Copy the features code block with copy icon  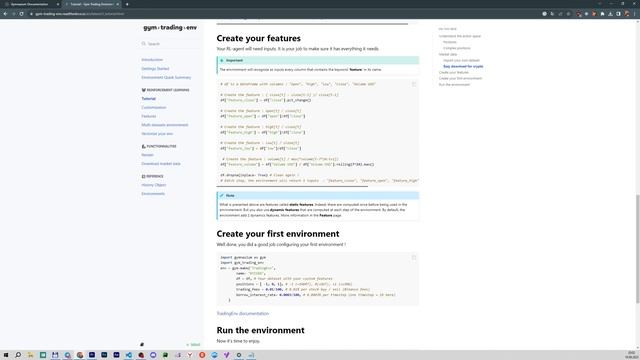(x=413, y=84)
